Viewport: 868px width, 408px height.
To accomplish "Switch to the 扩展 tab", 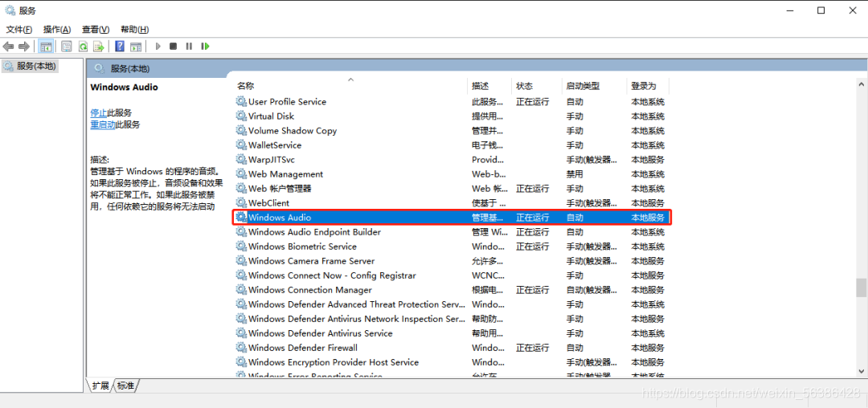I will pyautogui.click(x=100, y=386).
